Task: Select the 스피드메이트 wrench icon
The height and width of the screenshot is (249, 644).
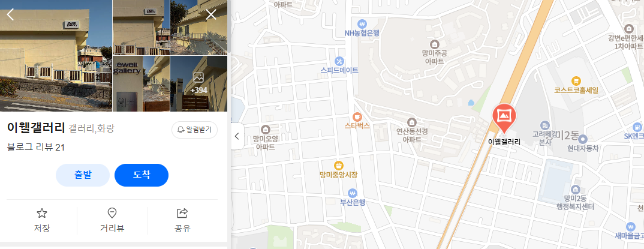Action: 339,61
